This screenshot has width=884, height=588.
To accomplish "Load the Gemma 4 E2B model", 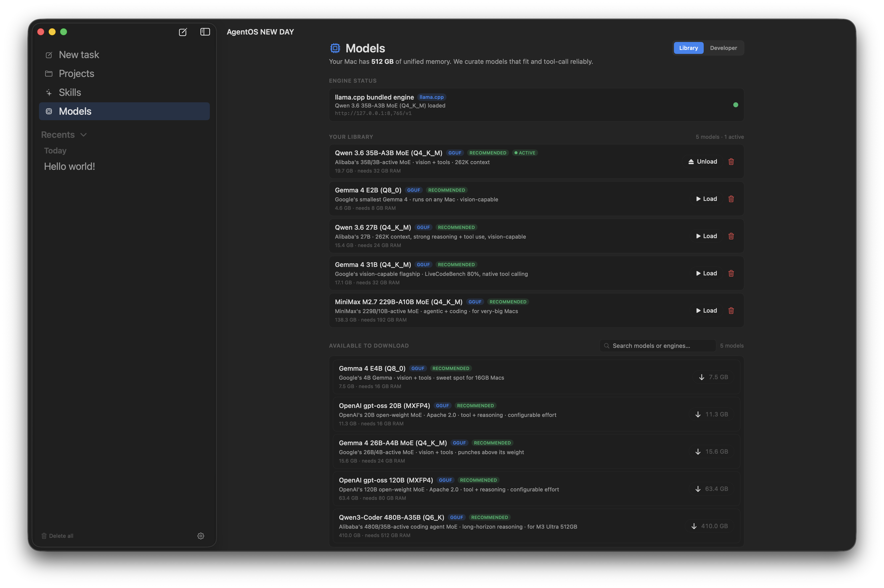I will click(706, 199).
